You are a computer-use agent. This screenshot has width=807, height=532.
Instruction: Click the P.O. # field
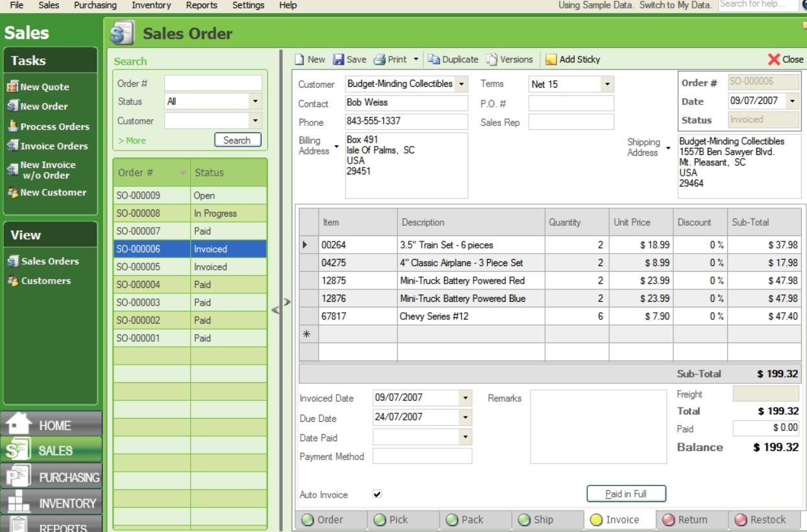(571, 103)
